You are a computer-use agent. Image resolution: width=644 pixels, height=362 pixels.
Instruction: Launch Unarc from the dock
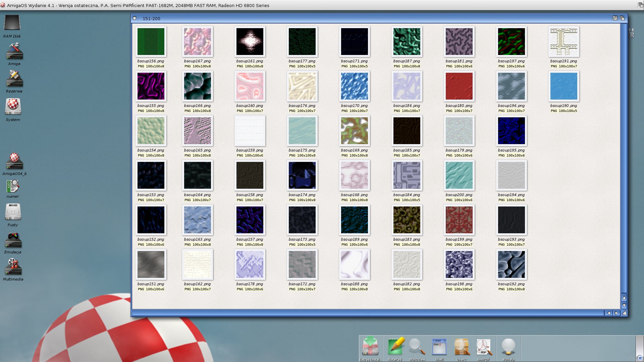coord(462,347)
